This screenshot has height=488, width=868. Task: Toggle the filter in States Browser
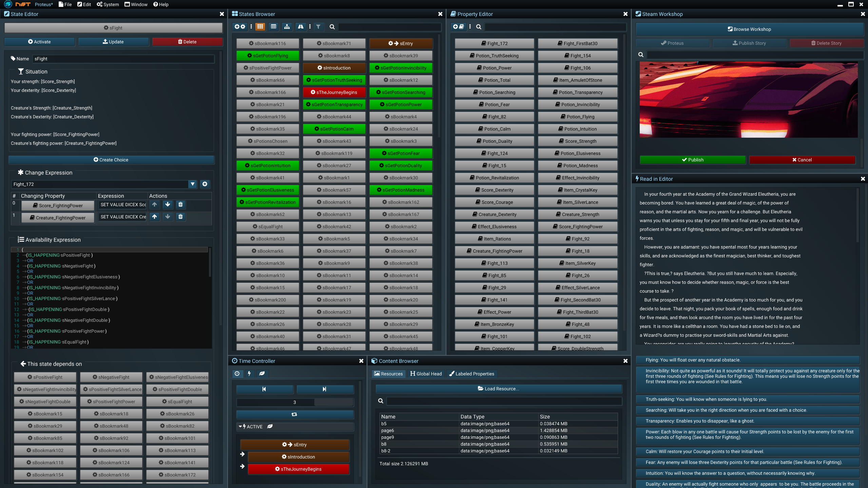pyautogui.click(x=319, y=27)
